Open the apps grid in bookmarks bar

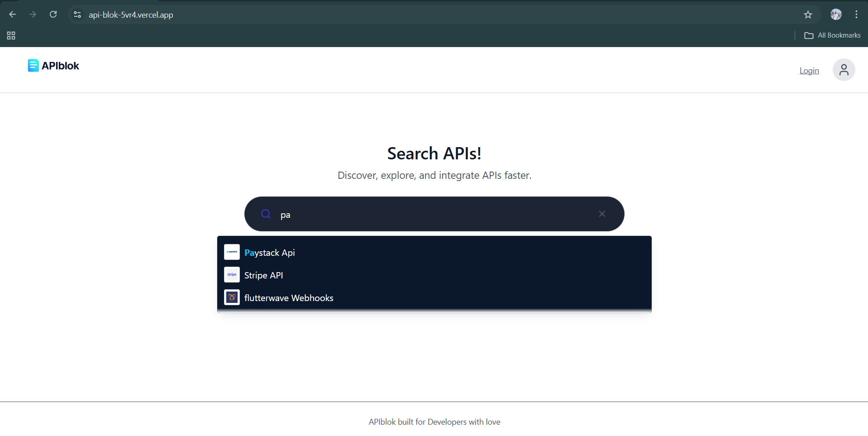click(11, 35)
